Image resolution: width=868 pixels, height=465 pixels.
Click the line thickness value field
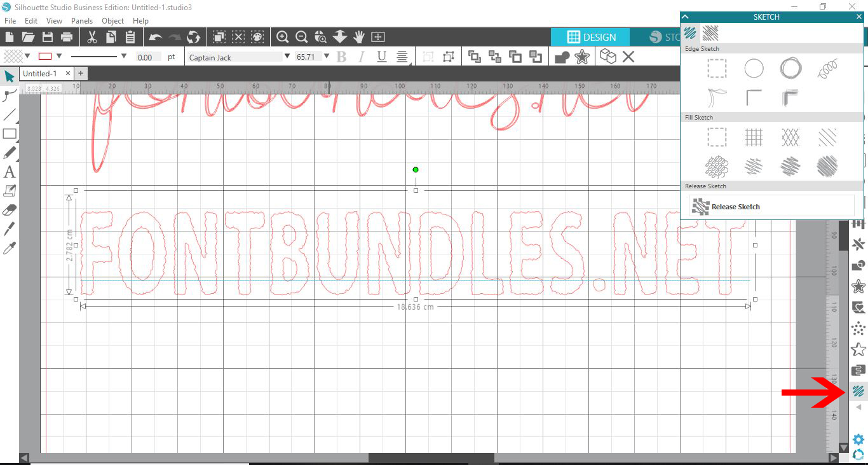tap(148, 57)
